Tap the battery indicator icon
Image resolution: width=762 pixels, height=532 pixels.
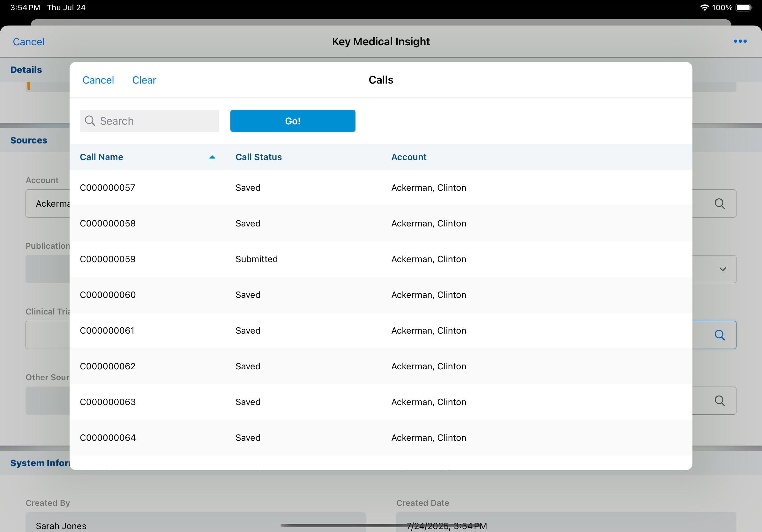[x=743, y=8]
